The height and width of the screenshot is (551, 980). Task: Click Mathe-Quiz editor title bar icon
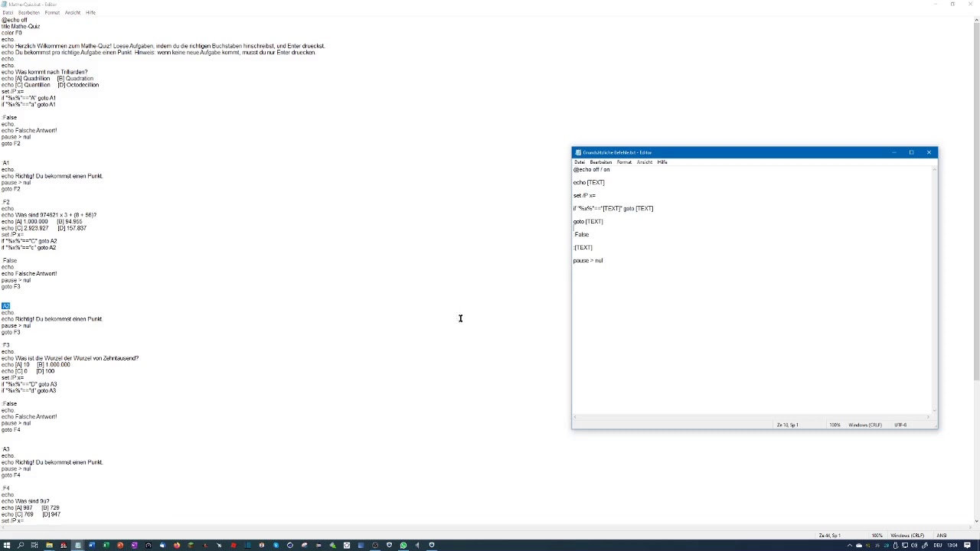(4, 4)
